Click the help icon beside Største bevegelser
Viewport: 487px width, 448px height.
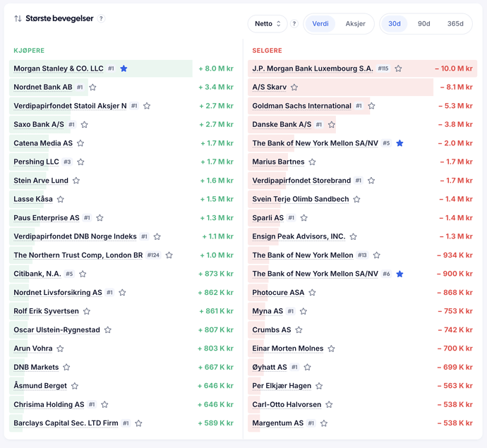tap(101, 18)
